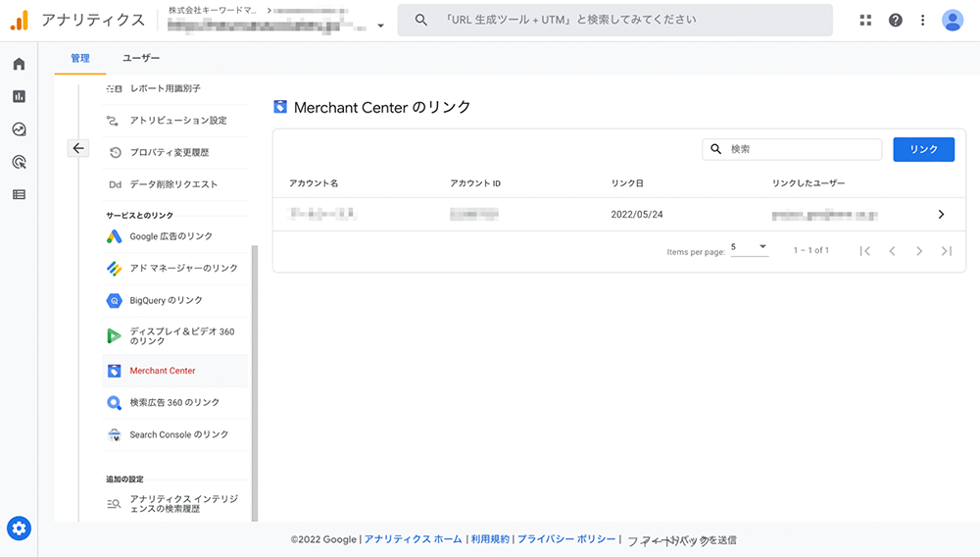Select Merchant Center menu item
The height and width of the screenshot is (557, 980).
pos(175,371)
